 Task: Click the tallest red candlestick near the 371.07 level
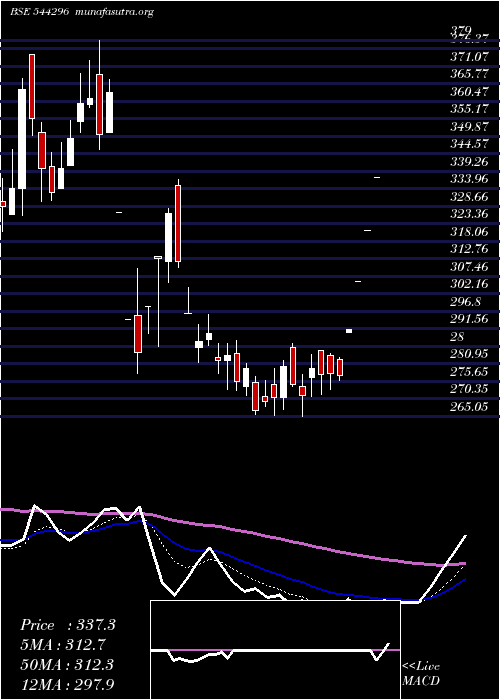coord(32,86)
